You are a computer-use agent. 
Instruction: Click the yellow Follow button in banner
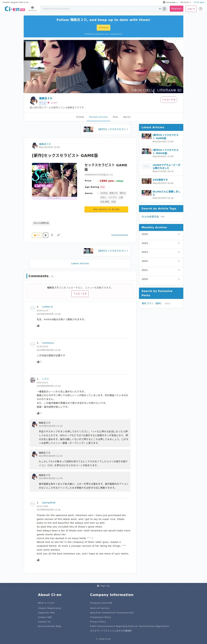click(103, 28)
